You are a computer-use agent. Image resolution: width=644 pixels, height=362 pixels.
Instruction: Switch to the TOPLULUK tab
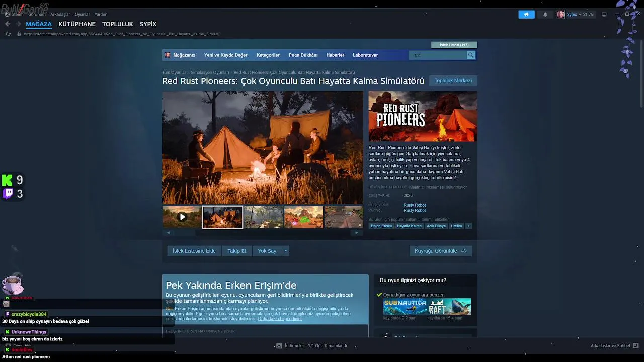pyautogui.click(x=118, y=24)
